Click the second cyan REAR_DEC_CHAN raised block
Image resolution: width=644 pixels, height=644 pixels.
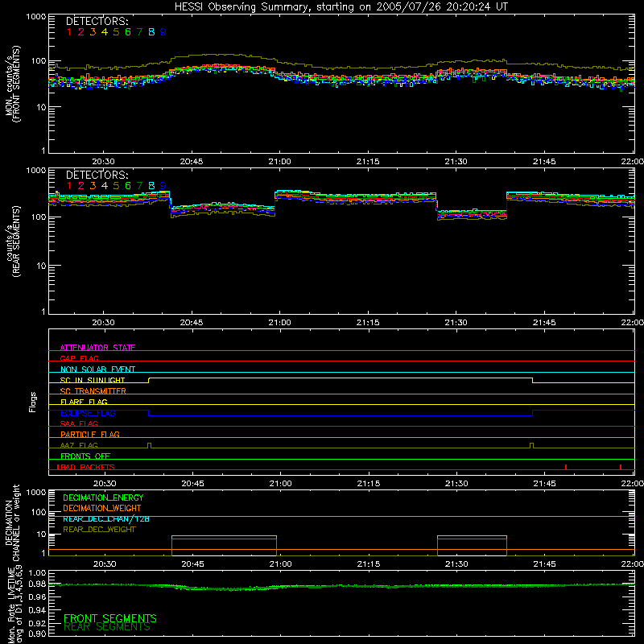[x=472, y=536]
